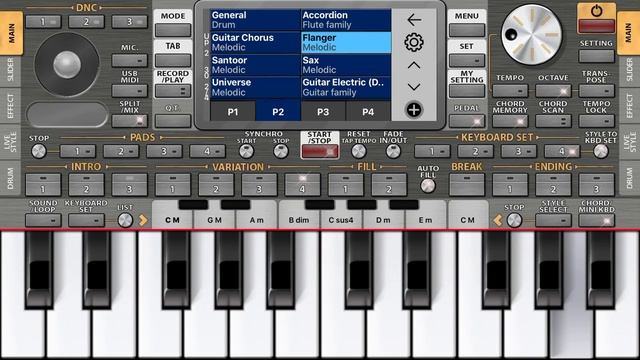The image size is (640, 360).
Task: Toggle the AUTO FILL round button
Action: coord(428,186)
